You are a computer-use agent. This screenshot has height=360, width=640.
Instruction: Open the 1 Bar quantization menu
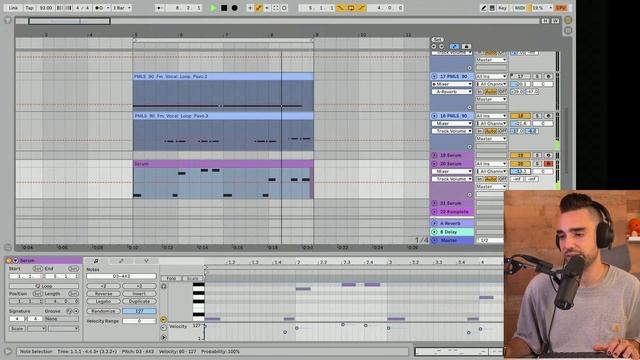click(x=121, y=8)
